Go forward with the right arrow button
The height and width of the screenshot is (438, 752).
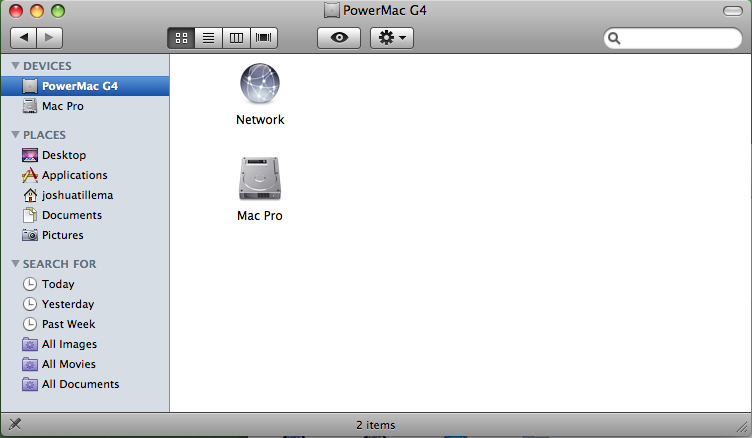pos(49,37)
